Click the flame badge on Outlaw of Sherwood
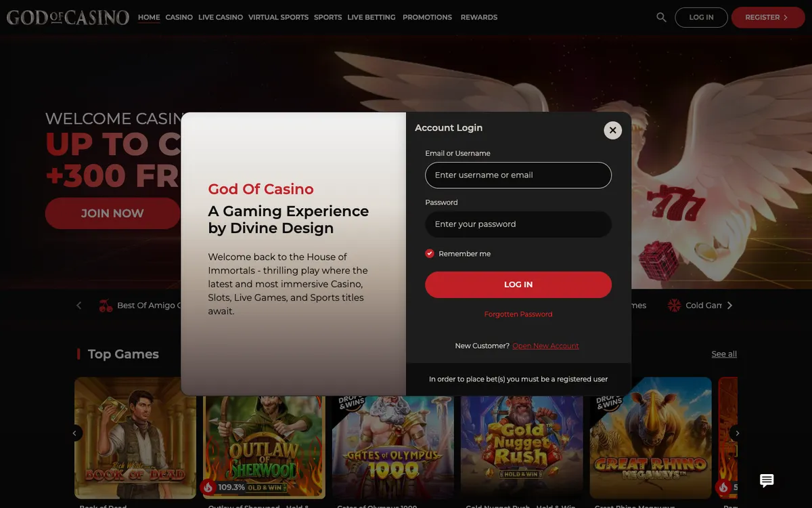The image size is (812, 508). coord(208,487)
